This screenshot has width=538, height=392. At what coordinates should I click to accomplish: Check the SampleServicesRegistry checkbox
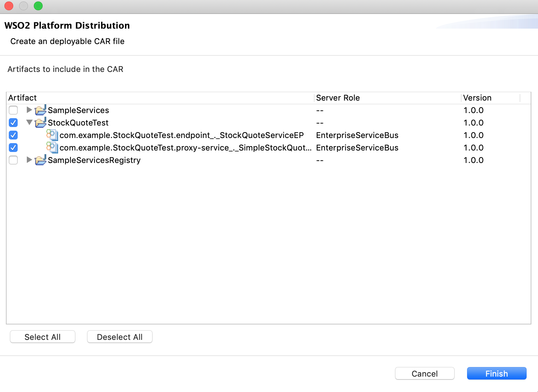[x=13, y=160]
